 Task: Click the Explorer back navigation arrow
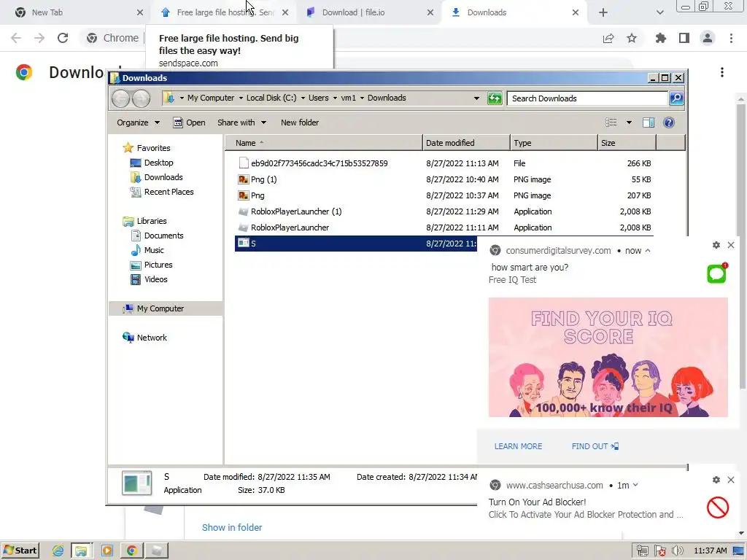pyautogui.click(x=120, y=98)
